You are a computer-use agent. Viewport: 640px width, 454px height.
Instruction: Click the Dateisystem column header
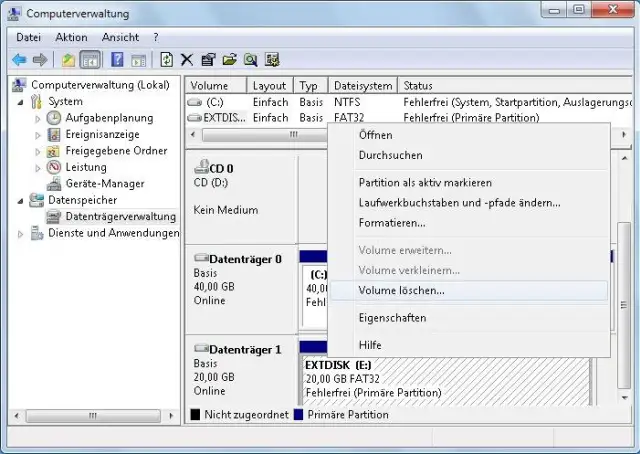click(362, 86)
